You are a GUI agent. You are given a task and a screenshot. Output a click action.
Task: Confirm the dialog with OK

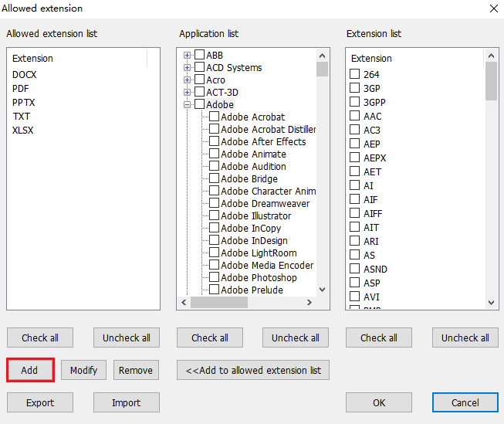click(378, 402)
